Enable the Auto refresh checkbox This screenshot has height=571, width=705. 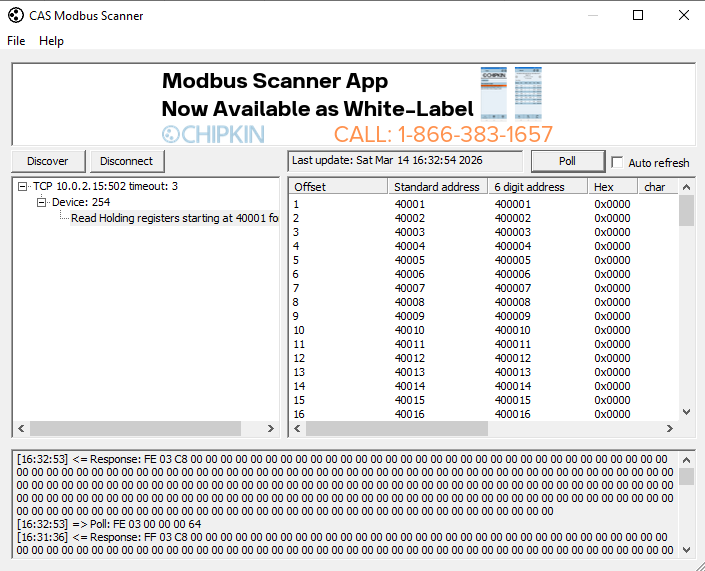[x=617, y=162]
